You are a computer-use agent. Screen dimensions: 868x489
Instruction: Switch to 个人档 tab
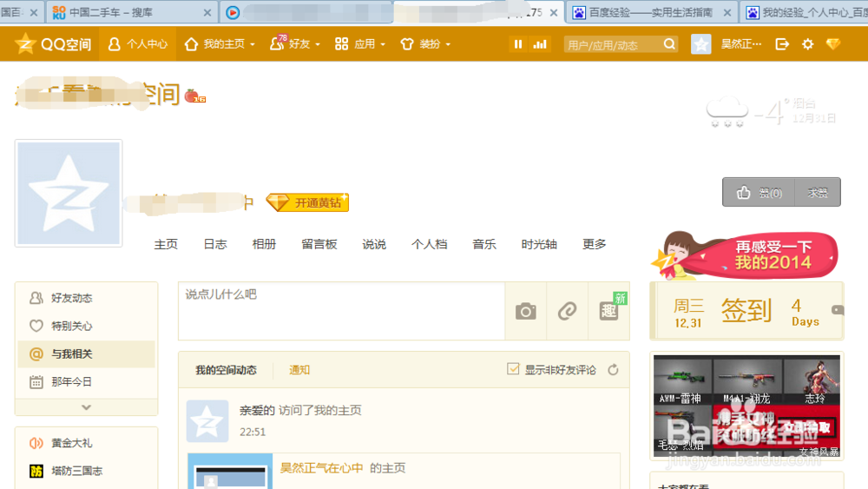[x=429, y=244]
